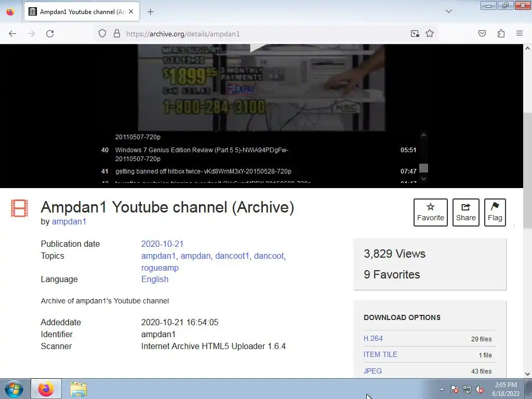Play track 40 Windows 7 Genius Edition Review
532x399 pixels.
click(259, 154)
